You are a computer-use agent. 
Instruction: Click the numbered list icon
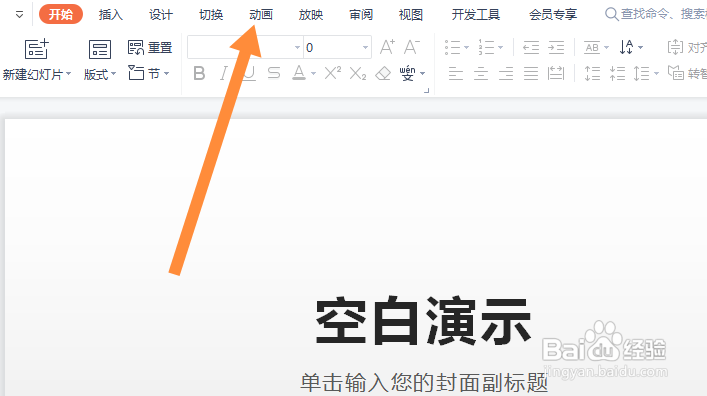coord(487,47)
